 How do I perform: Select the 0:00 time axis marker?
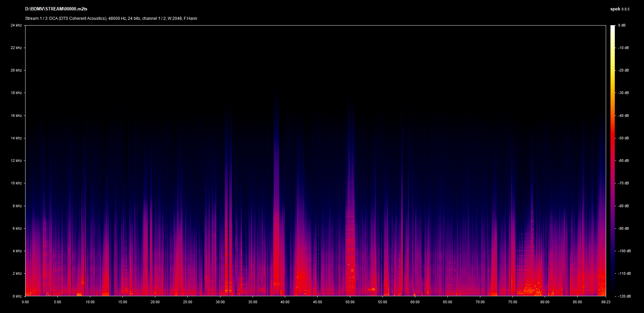[x=25, y=302]
